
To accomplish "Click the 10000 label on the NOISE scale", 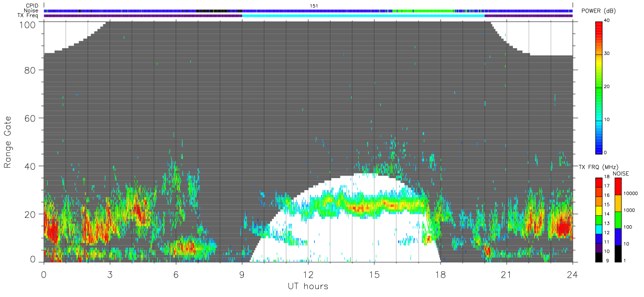I will [x=631, y=194].
